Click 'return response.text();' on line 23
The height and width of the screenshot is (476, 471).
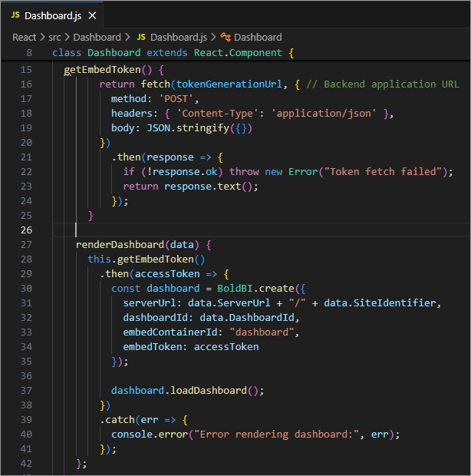190,187
